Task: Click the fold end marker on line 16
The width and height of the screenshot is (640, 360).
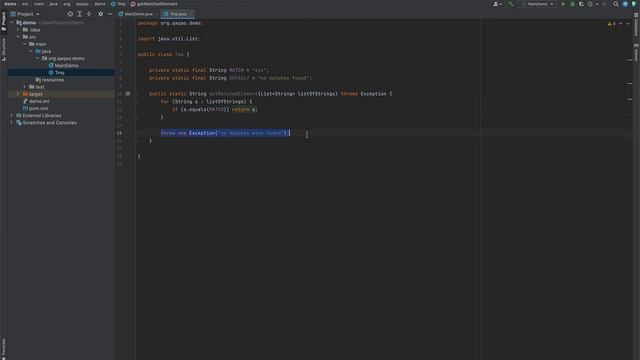Action: (x=136, y=141)
